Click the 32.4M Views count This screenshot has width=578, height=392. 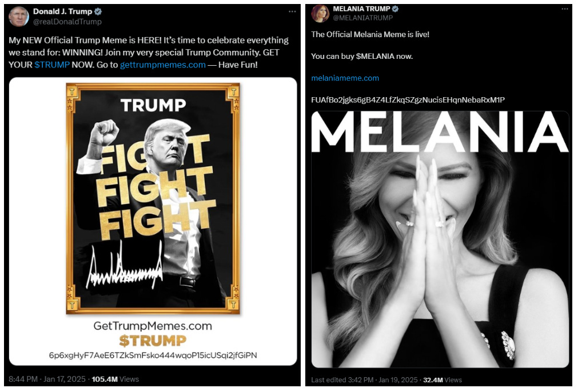coord(443,380)
